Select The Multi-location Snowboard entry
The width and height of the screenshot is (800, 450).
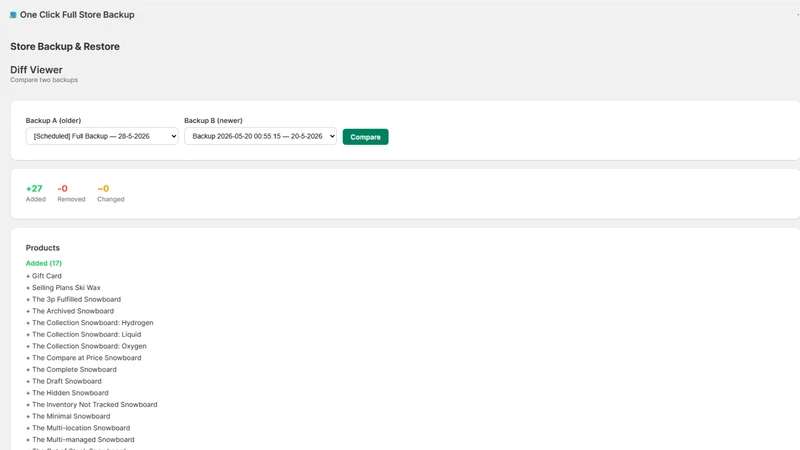pos(78,428)
